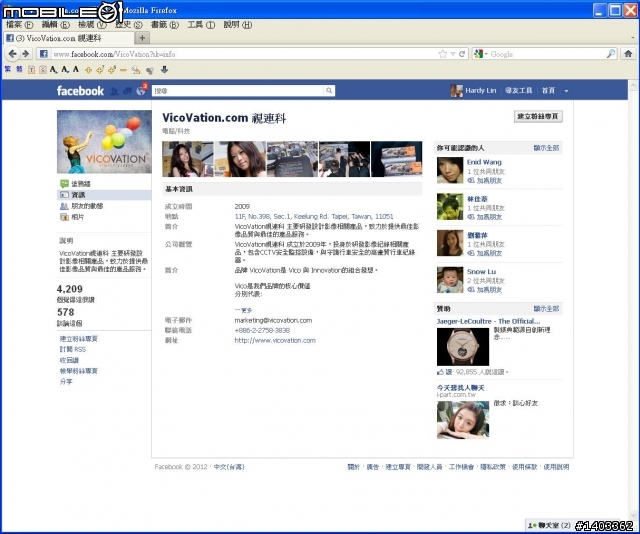This screenshot has width=640, height=534.
Task: Click the dark down-arrow toolbar icon
Action: [x=164, y=70]
